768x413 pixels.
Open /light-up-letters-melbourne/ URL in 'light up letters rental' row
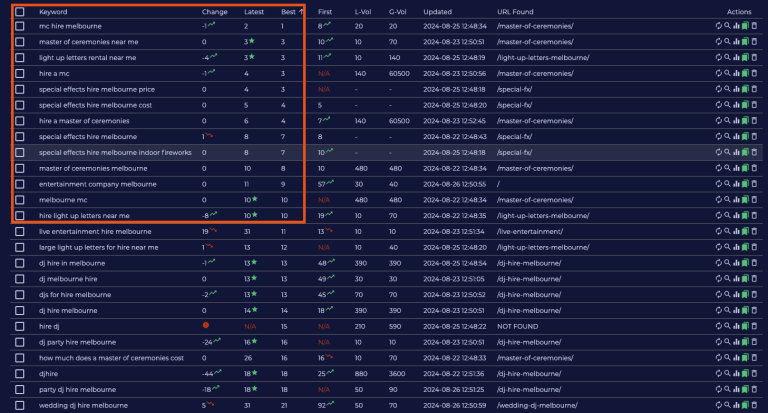[543, 57]
